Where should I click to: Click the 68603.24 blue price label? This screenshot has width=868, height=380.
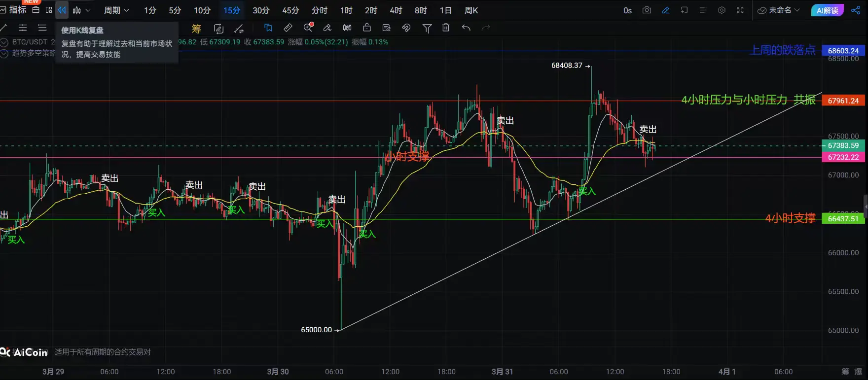pos(843,51)
